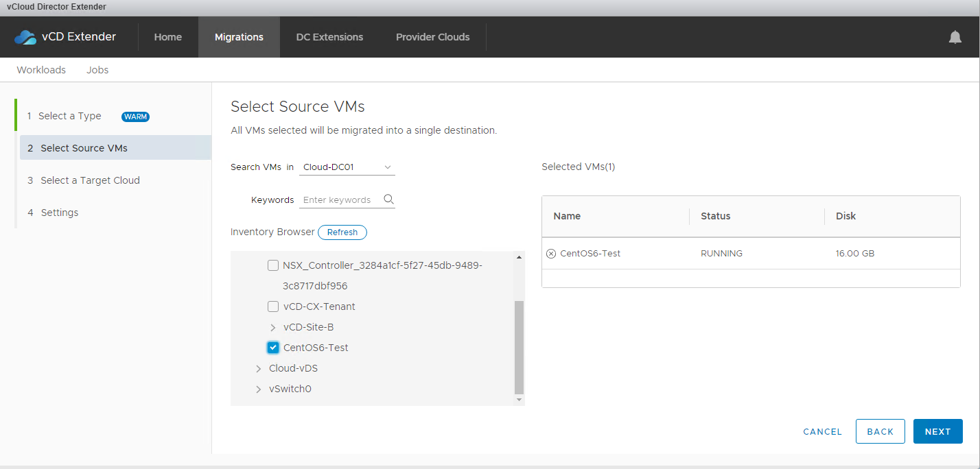Click the WARM type badge
The image size is (980, 469).
click(x=135, y=117)
